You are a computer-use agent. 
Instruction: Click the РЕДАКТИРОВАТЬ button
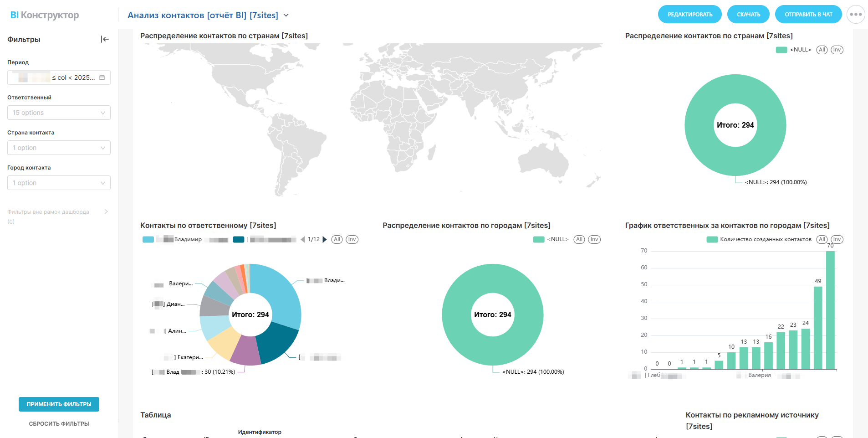(x=690, y=14)
